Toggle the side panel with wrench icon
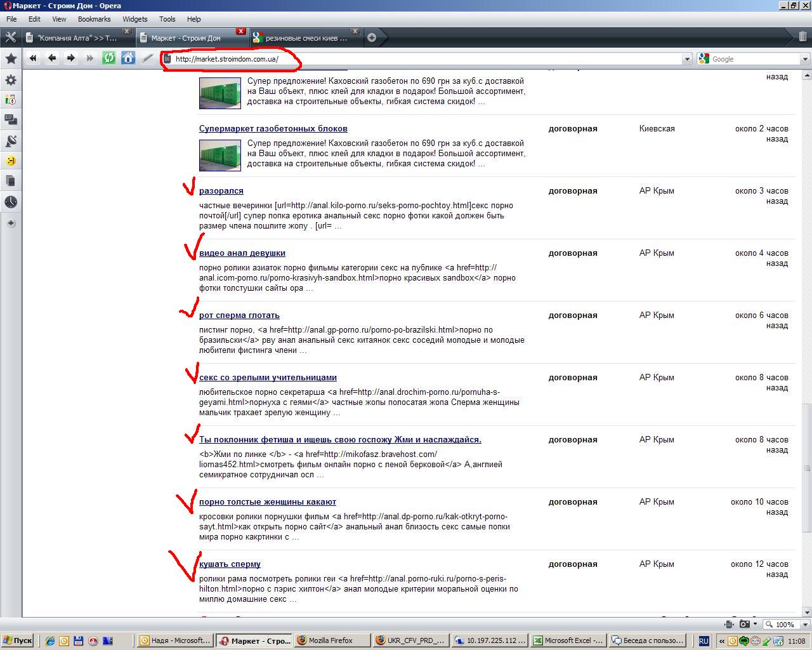Screen dimensions: 812x650 coord(11,37)
